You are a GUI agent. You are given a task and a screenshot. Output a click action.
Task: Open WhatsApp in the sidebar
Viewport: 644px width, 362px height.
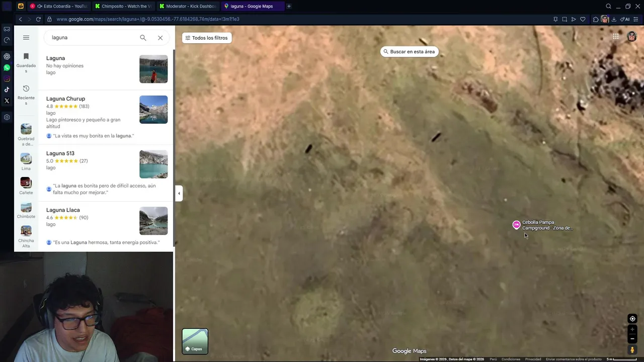click(x=7, y=67)
